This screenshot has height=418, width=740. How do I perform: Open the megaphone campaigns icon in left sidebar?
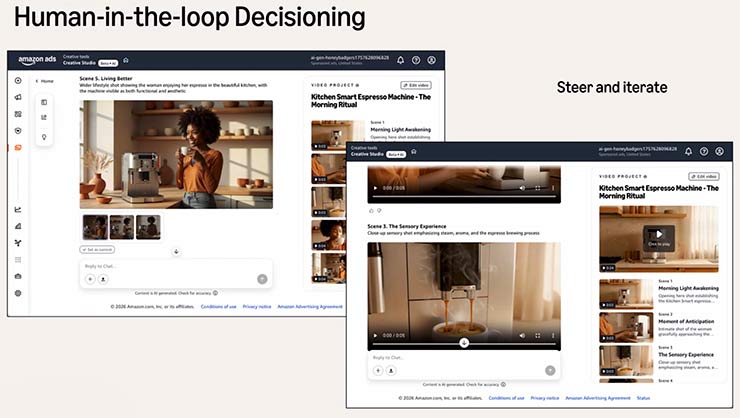point(17,97)
